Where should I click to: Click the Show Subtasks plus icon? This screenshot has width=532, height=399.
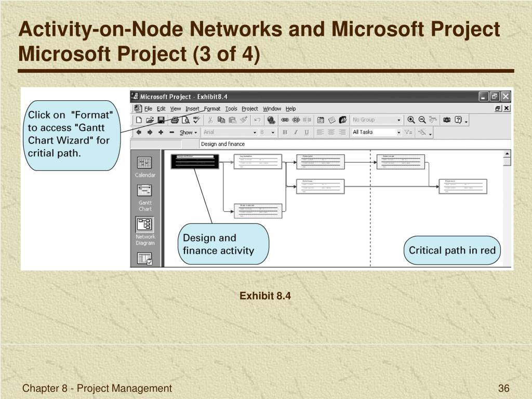coord(161,132)
